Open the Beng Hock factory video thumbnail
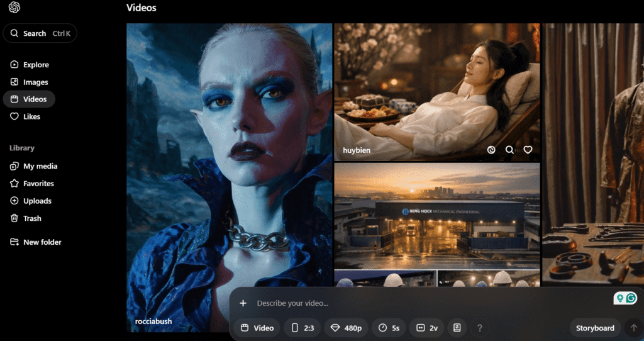 pos(437,216)
